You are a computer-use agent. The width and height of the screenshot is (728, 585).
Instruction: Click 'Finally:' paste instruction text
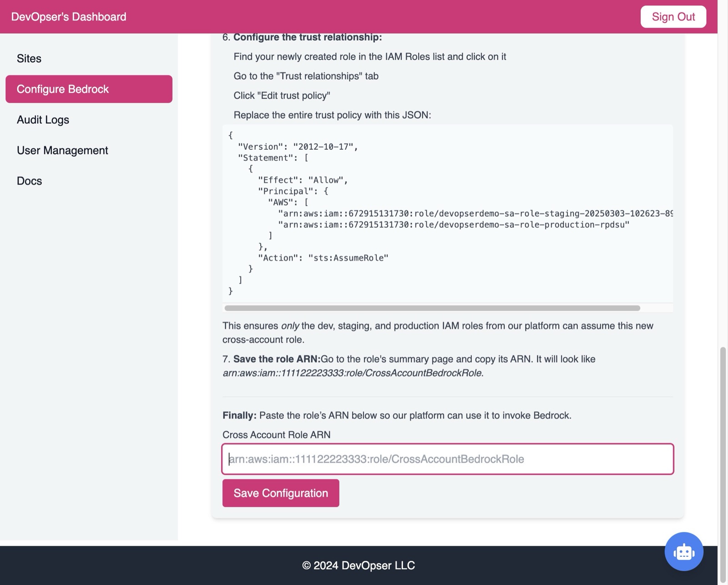tap(397, 415)
